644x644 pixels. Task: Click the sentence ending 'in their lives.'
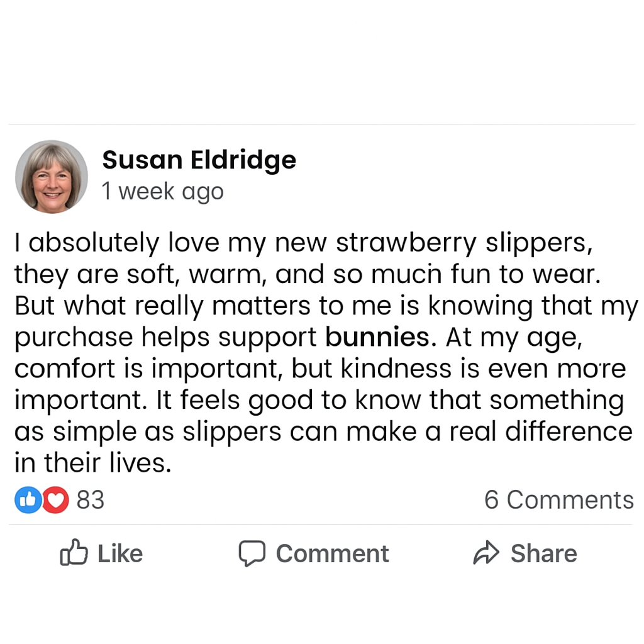coord(92,464)
